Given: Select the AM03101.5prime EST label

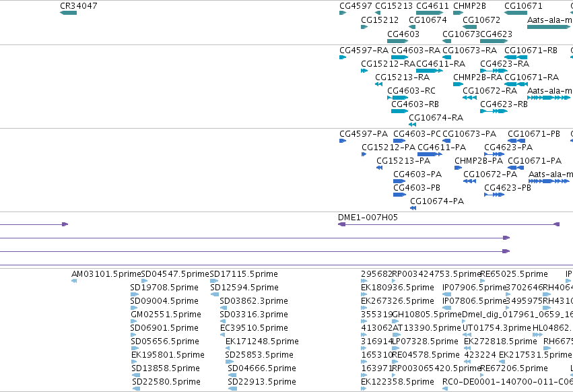Looking at the screenshot, I should [x=106, y=274].
